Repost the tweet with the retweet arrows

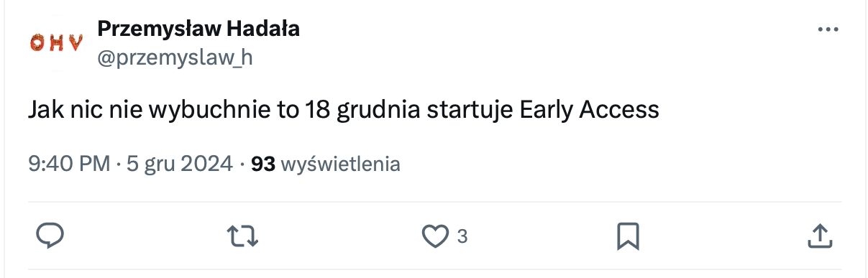pos(242,236)
